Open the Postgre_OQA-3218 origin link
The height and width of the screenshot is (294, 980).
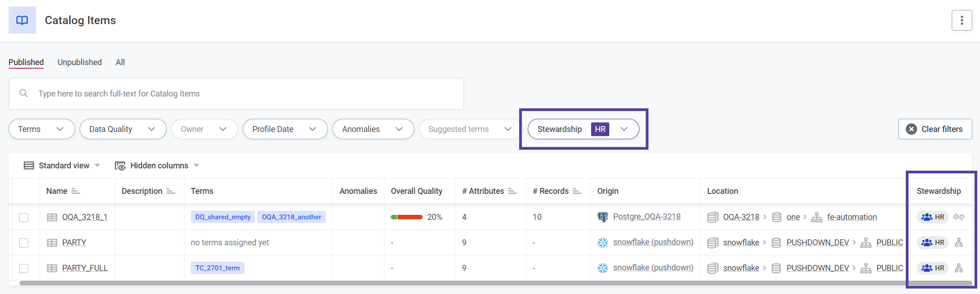pos(646,217)
